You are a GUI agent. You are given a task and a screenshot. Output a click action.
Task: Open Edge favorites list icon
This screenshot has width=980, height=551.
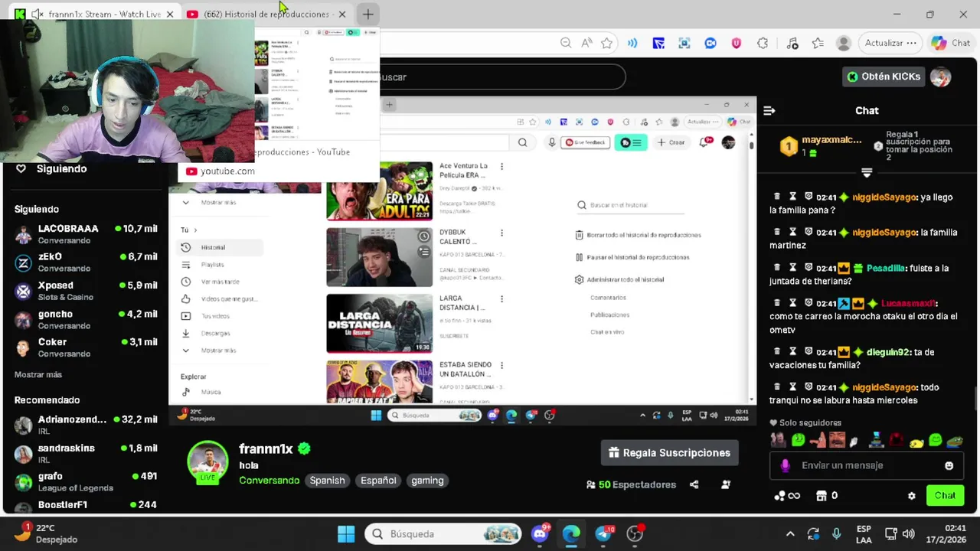(818, 43)
